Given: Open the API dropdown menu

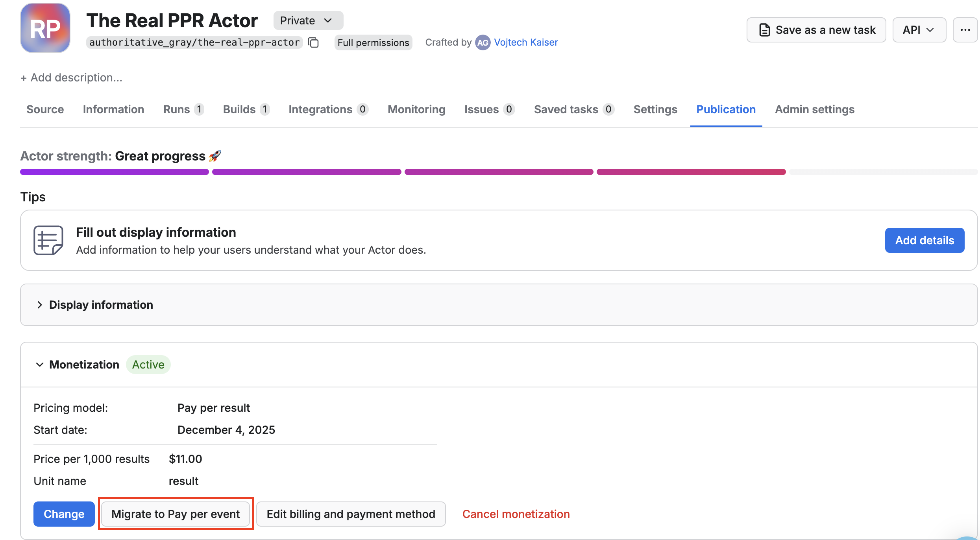Looking at the screenshot, I should coord(919,30).
